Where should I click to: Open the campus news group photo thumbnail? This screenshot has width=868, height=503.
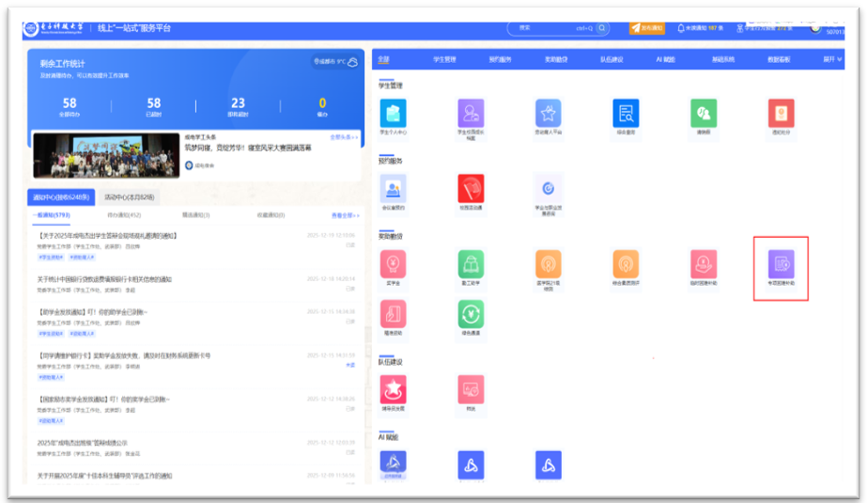(105, 155)
